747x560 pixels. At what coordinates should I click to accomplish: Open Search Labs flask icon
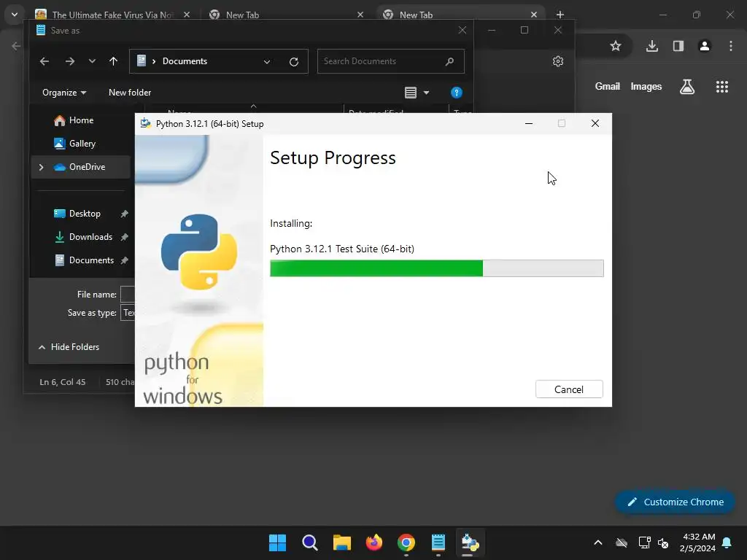[687, 87]
